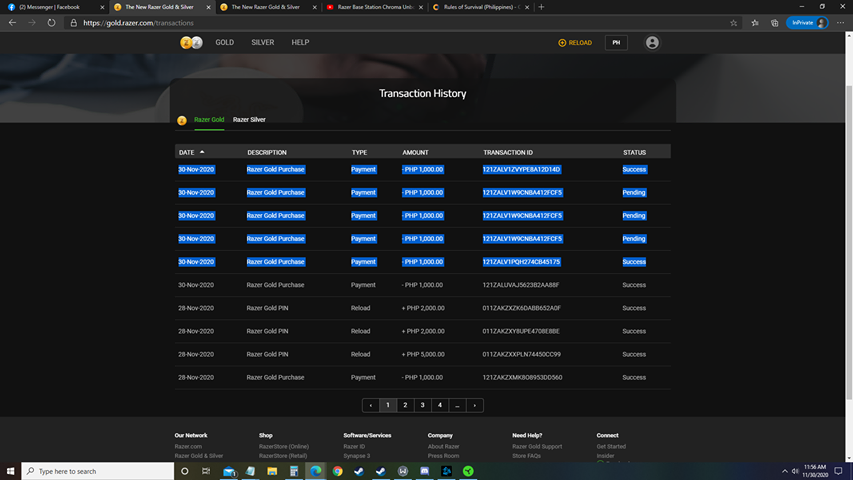
Task: Click the browser refresh button
Action: click(x=51, y=23)
